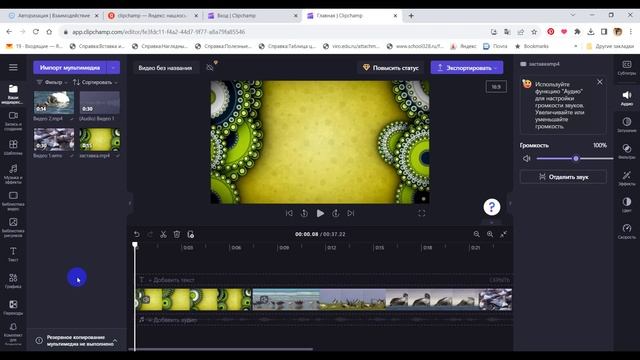Viewport: 640px width, 360px height.
Task: Split clip with the scissors tool
Action: pos(163,234)
